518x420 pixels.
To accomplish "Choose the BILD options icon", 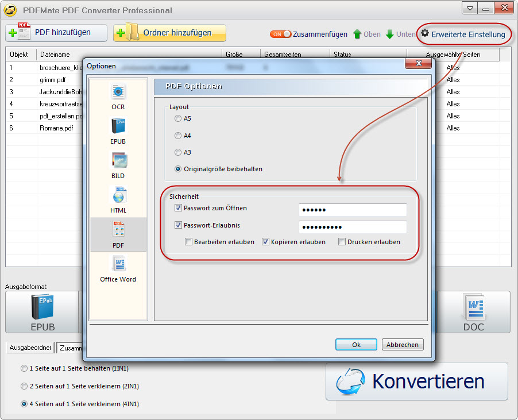I will point(118,161).
